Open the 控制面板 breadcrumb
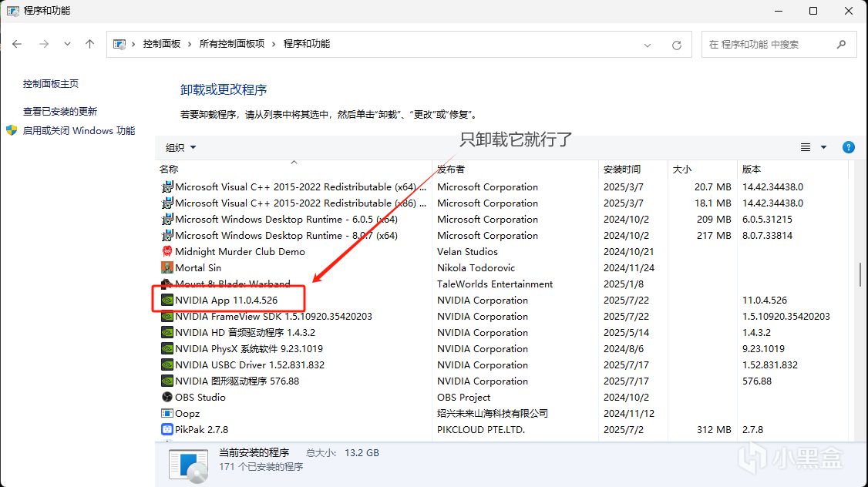 (162, 44)
